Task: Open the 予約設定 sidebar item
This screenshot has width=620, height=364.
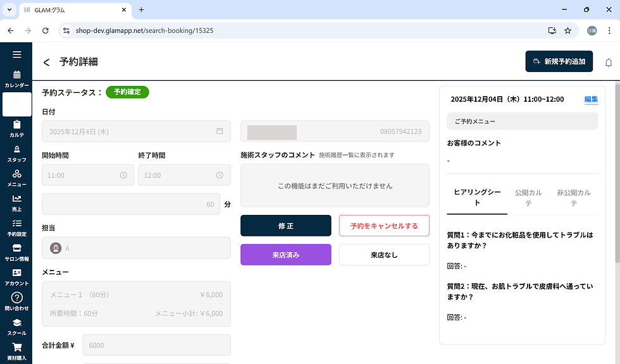Action: pos(16,228)
